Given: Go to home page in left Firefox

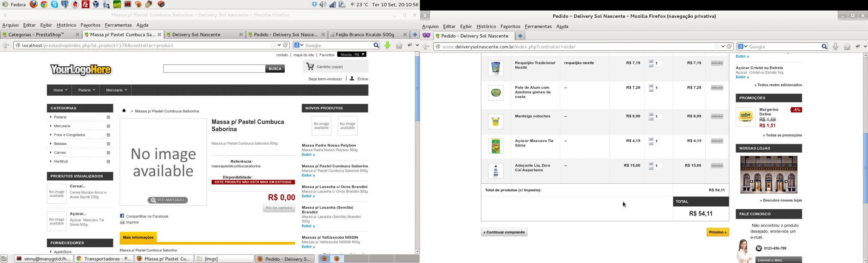Looking at the screenshot, I should pos(399,45).
